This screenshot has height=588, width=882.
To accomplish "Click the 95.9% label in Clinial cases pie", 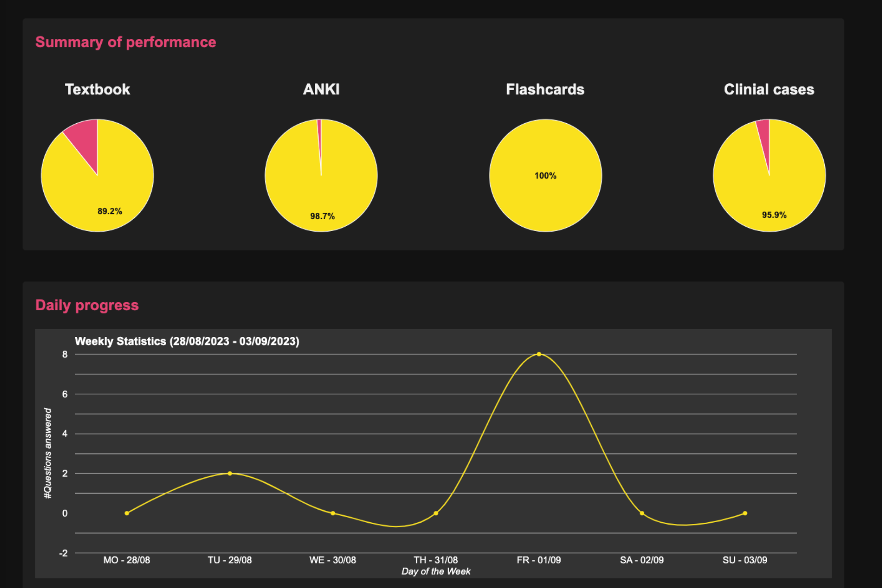I will pyautogui.click(x=774, y=215).
